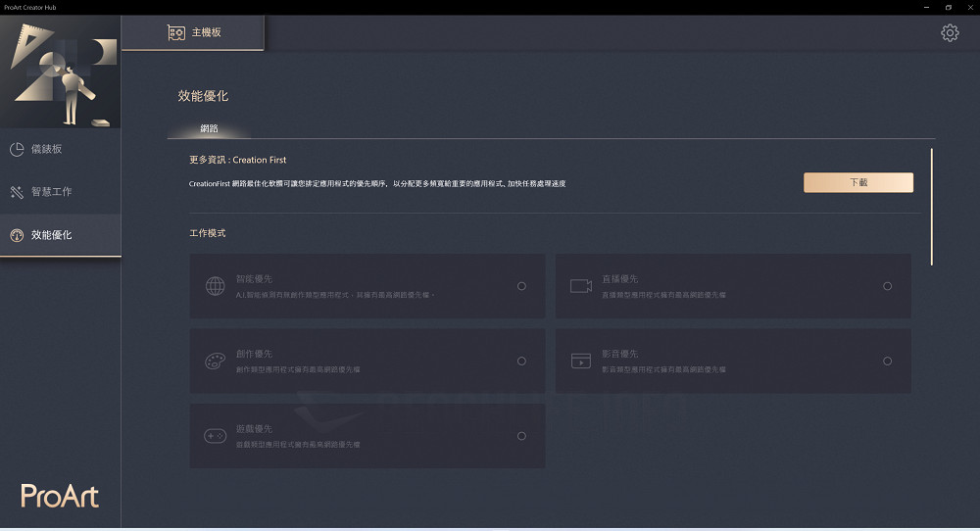Click the performance optimization gauge icon
980x531 pixels.
(17, 235)
